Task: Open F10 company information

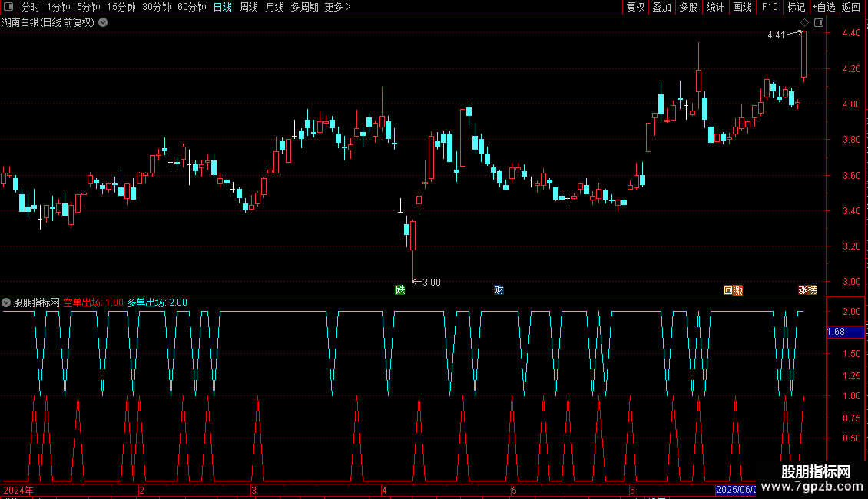Action: pyautogui.click(x=770, y=7)
